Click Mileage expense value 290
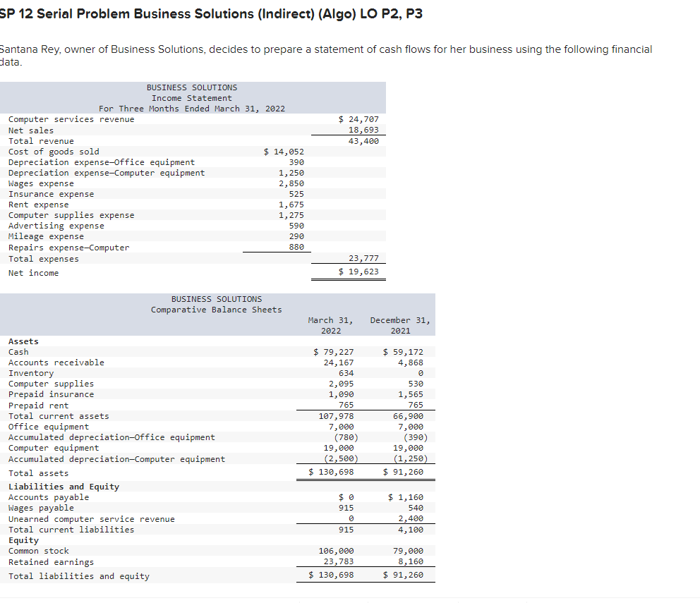The image size is (700, 603). (x=296, y=236)
